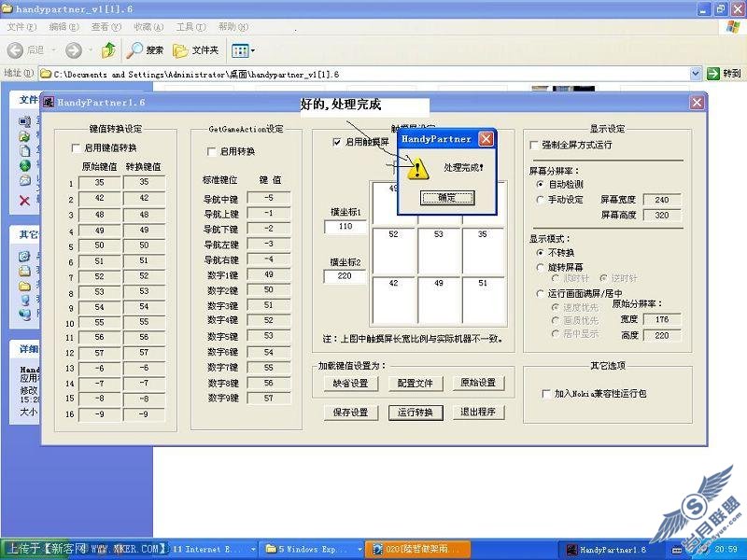Enable the 启用键值转换 checkbox

pos(76,148)
